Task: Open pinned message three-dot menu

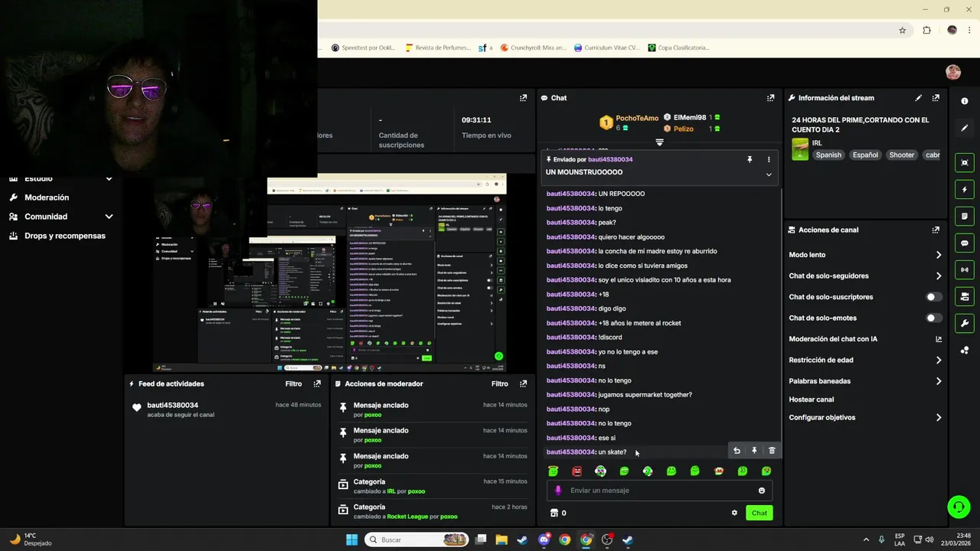Action: pos(769,159)
